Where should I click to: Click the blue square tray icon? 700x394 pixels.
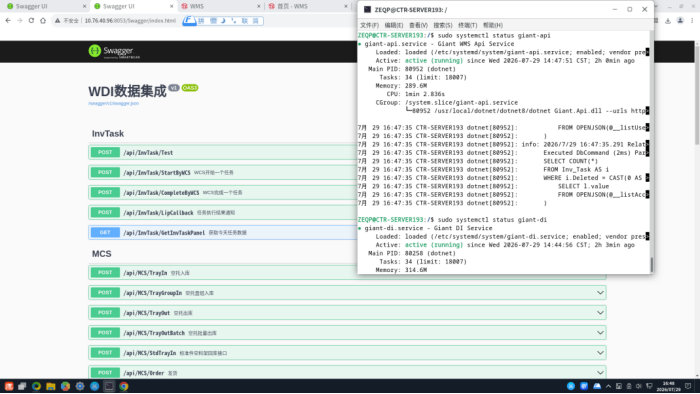click(x=584, y=386)
